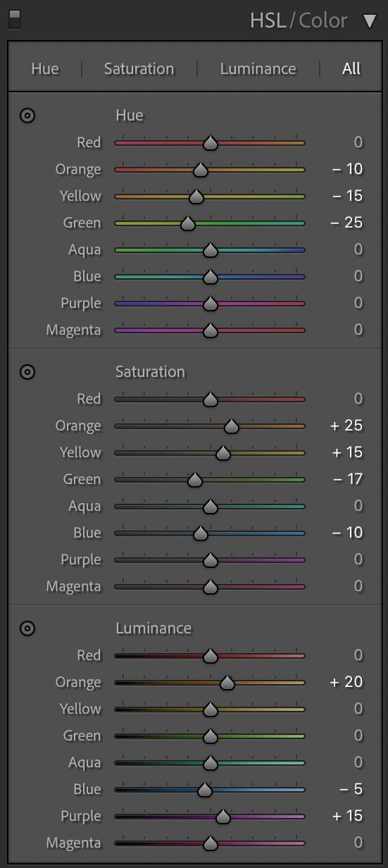Image resolution: width=388 pixels, height=868 pixels.
Task: Click the HSL label in panel header
Action: [268, 20]
